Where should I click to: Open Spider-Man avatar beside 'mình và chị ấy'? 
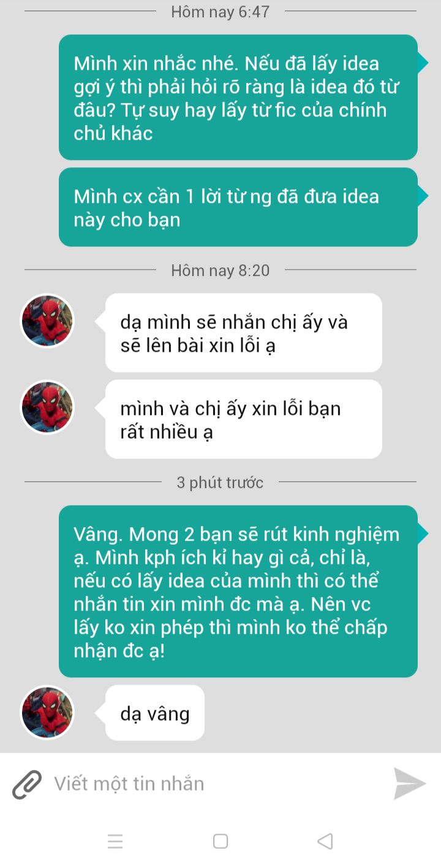pyautogui.click(x=47, y=408)
